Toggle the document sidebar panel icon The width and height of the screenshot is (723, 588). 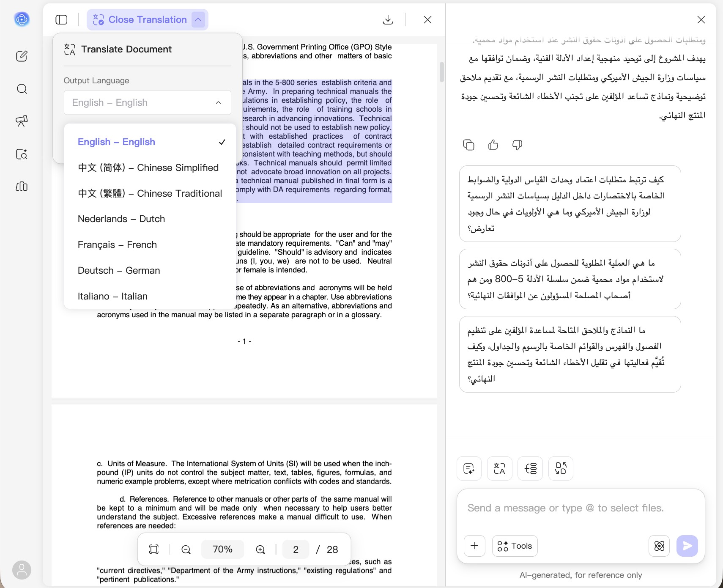[61, 19]
